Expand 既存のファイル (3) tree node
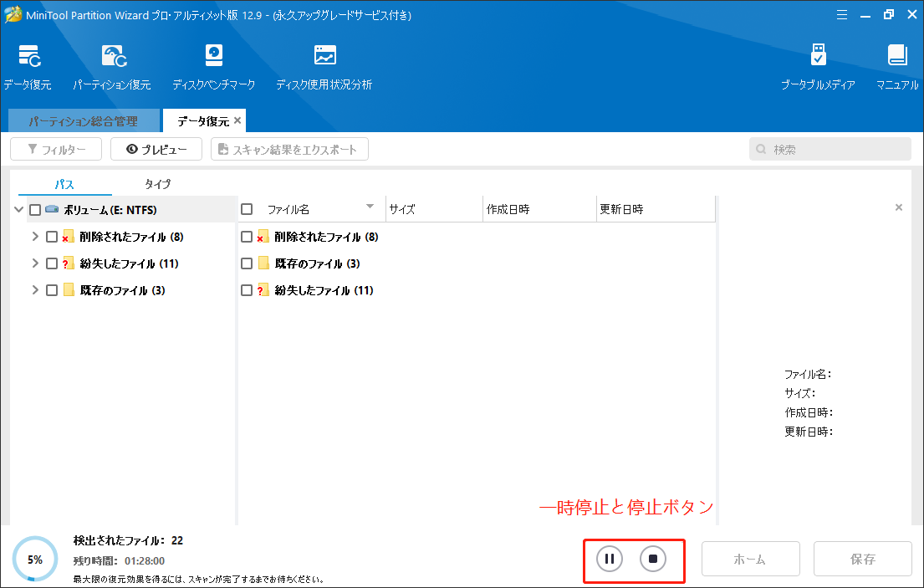 pos(35,289)
